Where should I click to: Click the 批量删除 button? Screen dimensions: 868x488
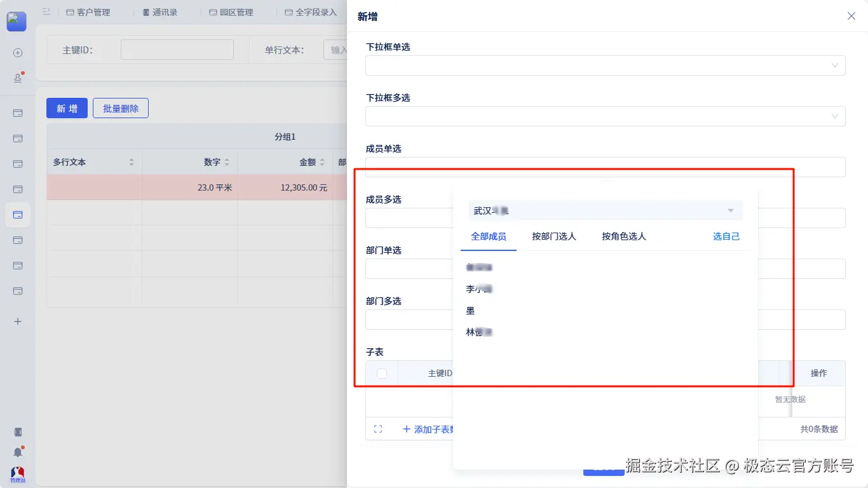(x=121, y=108)
